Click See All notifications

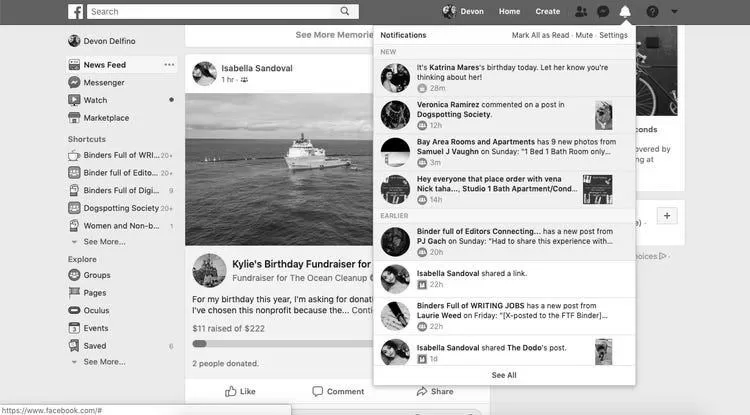pos(504,375)
